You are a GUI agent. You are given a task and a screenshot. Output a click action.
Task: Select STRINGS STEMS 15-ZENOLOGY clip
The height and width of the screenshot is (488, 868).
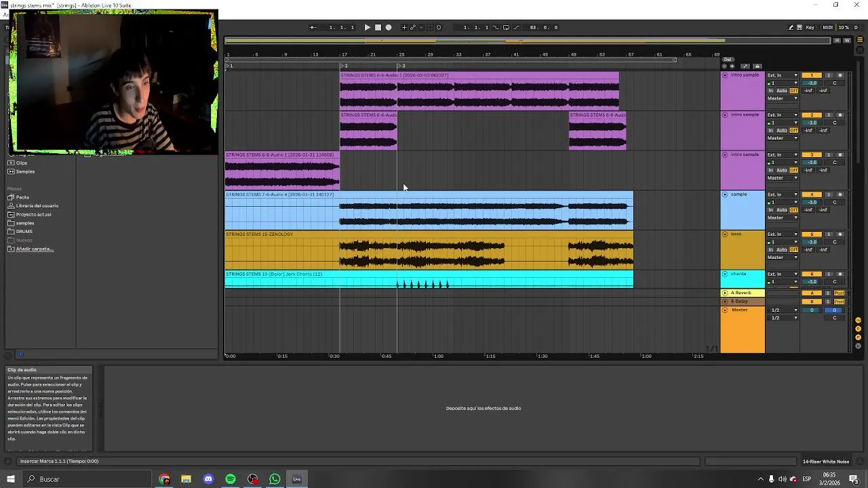pos(429,250)
